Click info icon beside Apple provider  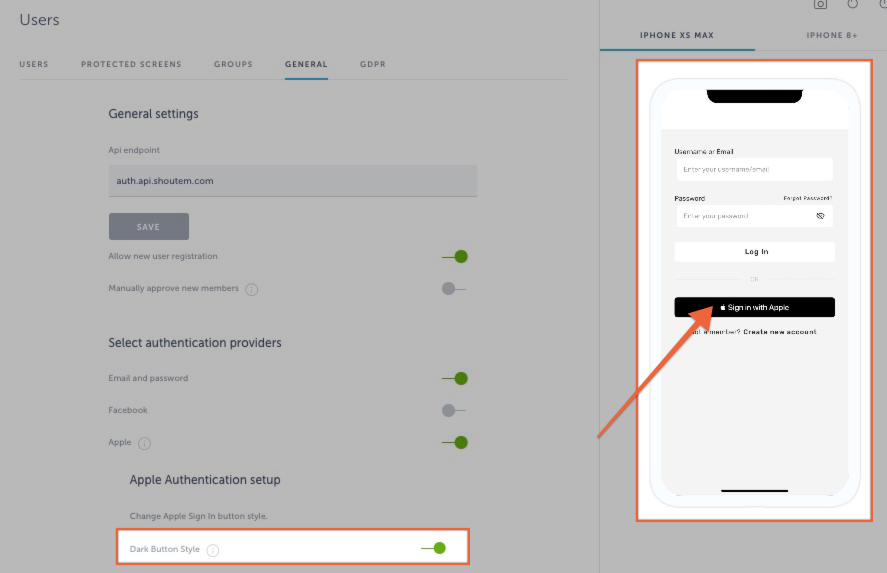(x=144, y=443)
